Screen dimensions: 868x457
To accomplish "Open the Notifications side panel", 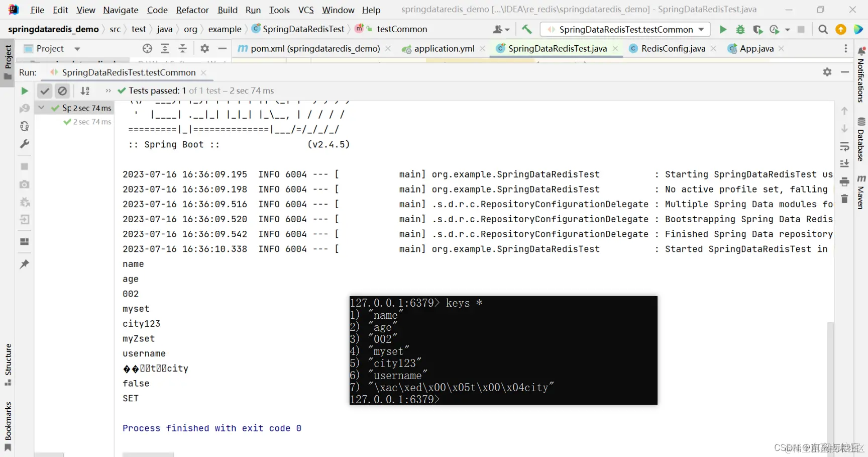I will click(x=861, y=74).
